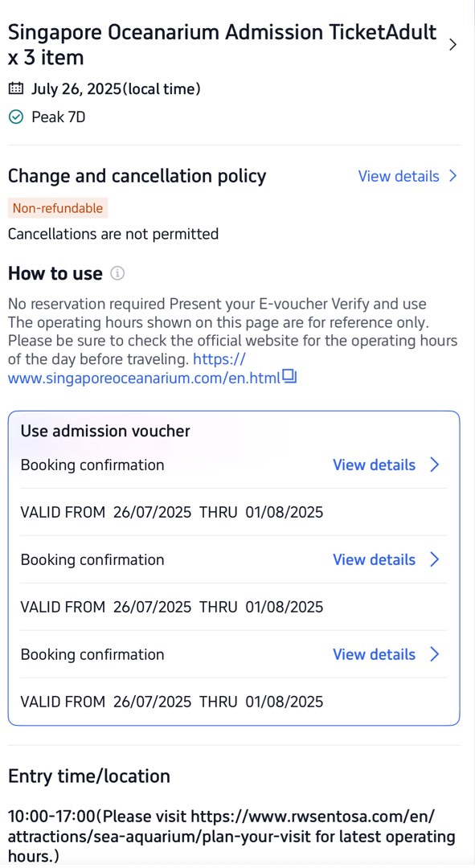Click the chevron next to the first Booking confirmation
Image resolution: width=475 pixels, height=868 pixels.
click(x=435, y=465)
